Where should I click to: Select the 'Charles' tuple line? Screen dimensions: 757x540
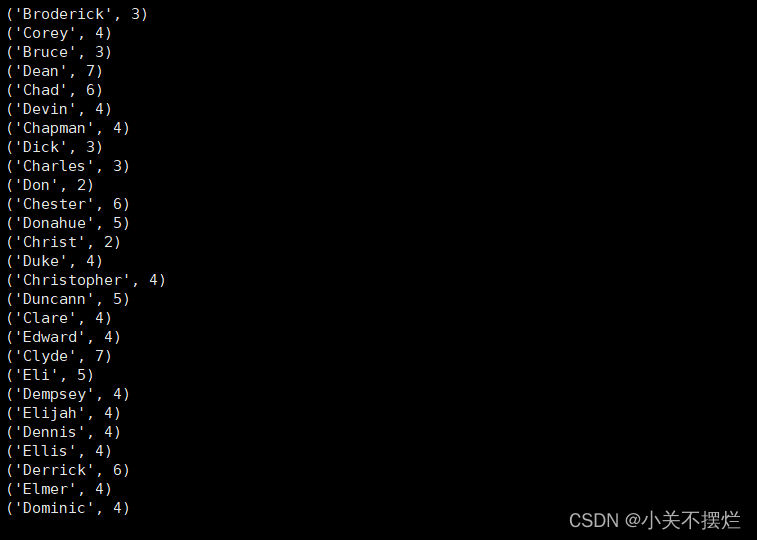tap(68, 166)
